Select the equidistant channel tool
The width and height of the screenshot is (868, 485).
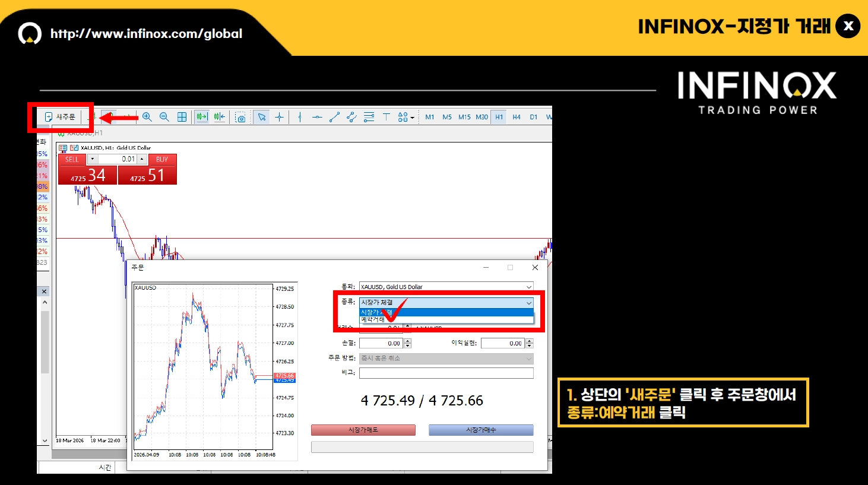click(x=351, y=117)
